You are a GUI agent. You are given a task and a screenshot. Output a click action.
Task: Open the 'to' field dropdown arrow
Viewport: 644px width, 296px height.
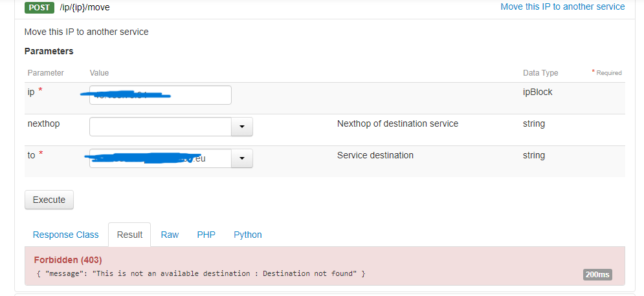(242, 158)
